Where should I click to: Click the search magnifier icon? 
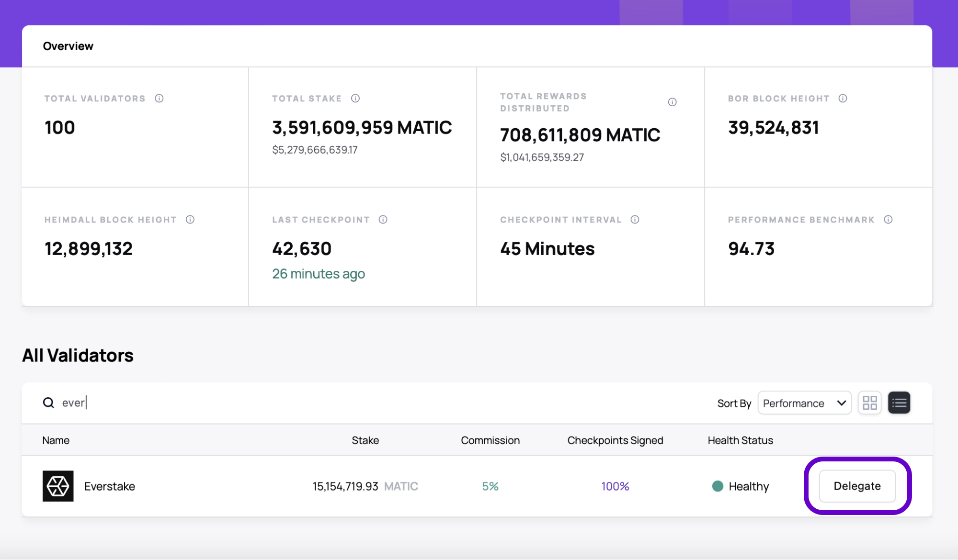coord(48,403)
